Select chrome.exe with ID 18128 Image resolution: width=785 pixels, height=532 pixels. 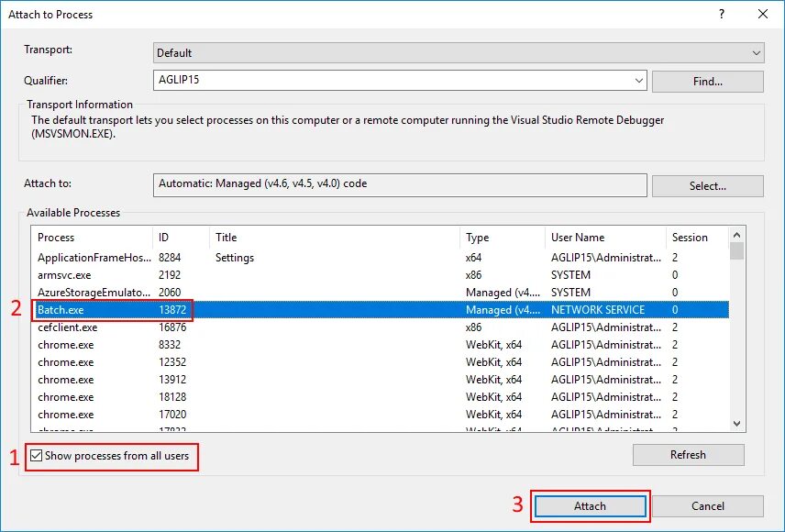coord(380,397)
